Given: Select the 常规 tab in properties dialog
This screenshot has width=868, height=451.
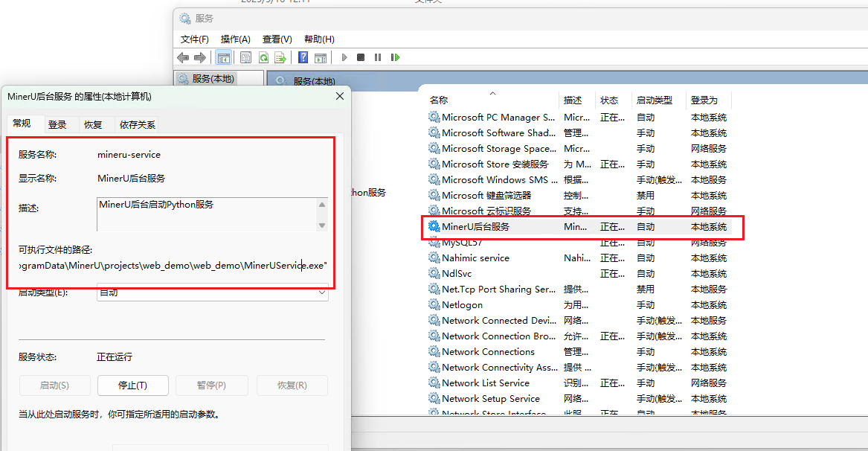Looking at the screenshot, I should 22,123.
